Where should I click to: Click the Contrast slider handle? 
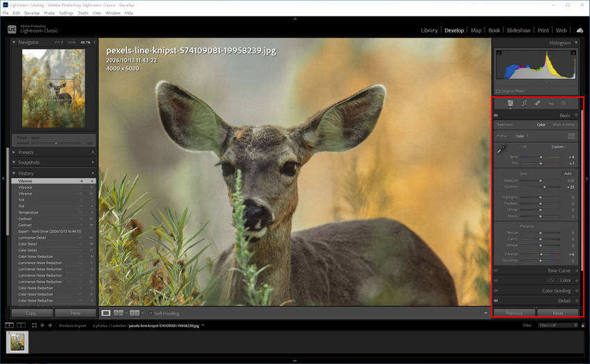tap(544, 187)
